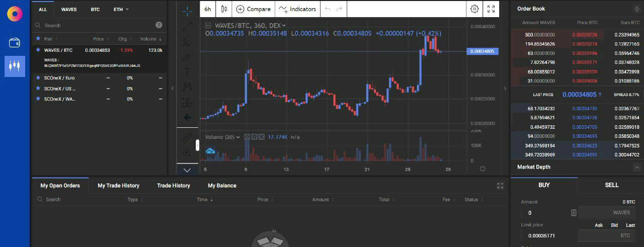The height and width of the screenshot is (247, 644).
Task: Open the chart candle style icon
Action: pyautogui.click(x=224, y=9)
